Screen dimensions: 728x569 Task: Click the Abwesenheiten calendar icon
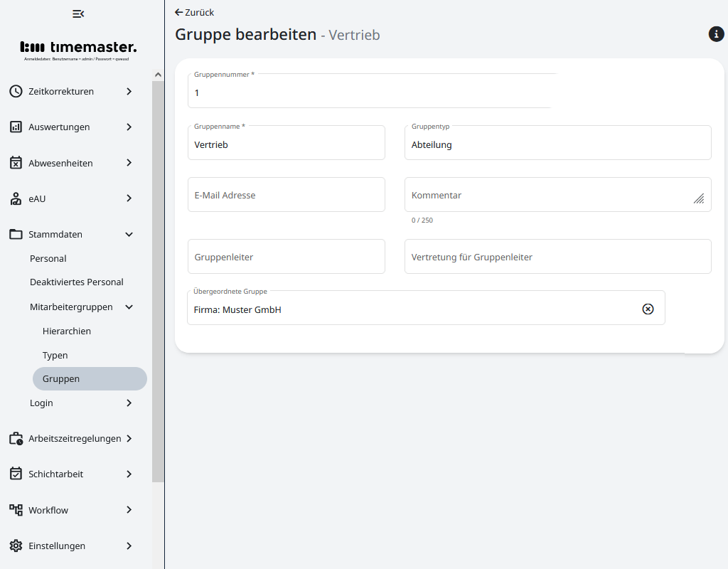pyautogui.click(x=16, y=163)
